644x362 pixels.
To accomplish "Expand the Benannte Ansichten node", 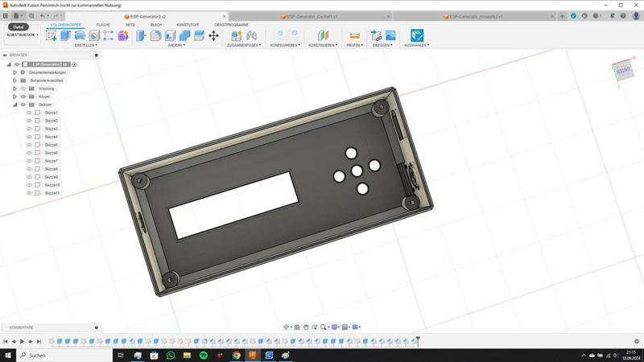I will pyautogui.click(x=14, y=80).
